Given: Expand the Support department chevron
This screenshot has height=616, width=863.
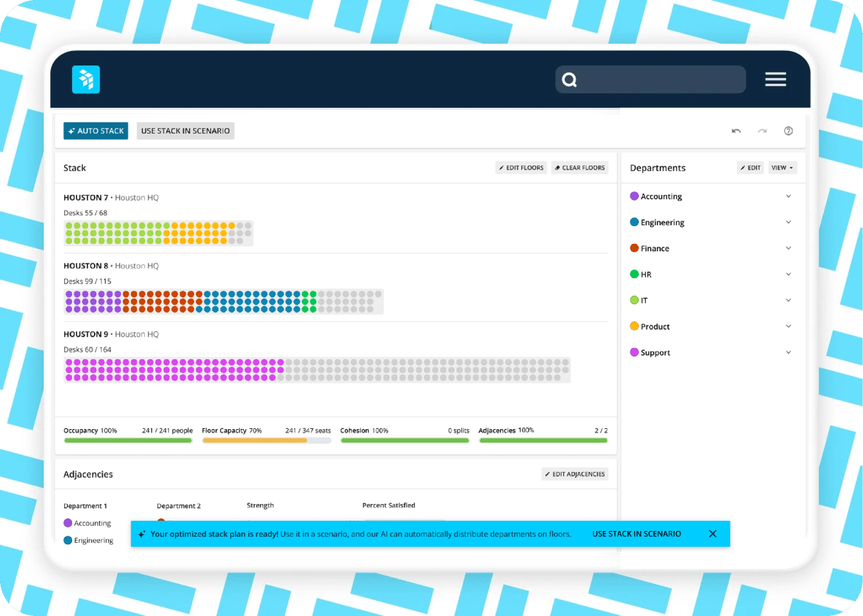Looking at the screenshot, I should (788, 352).
